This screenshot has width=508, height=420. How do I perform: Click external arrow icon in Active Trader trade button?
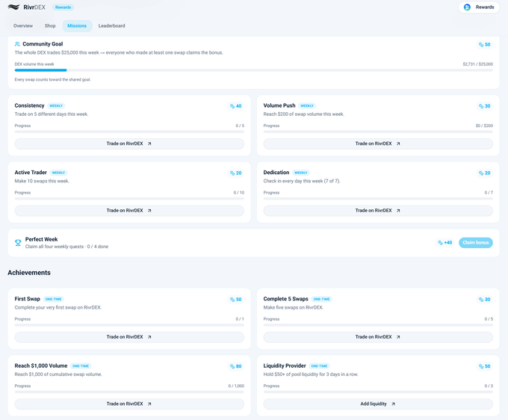point(149,211)
